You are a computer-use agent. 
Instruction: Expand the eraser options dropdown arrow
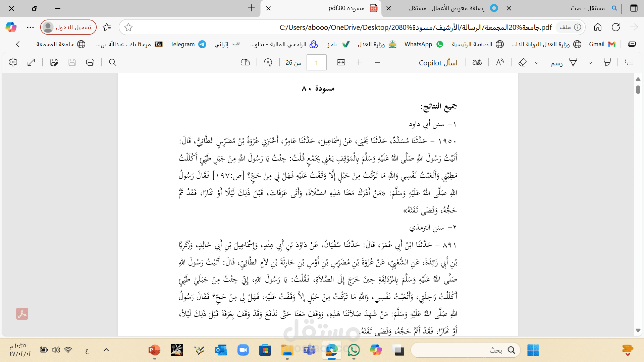point(537,63)
